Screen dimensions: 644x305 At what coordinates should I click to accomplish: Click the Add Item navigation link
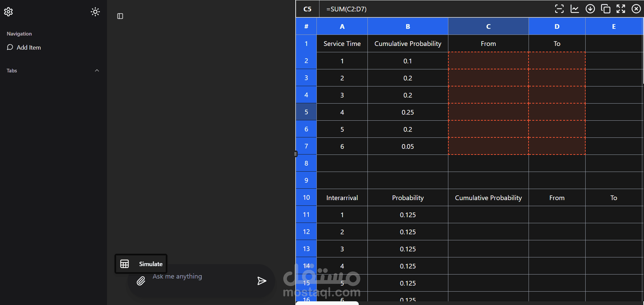(24, 47)
